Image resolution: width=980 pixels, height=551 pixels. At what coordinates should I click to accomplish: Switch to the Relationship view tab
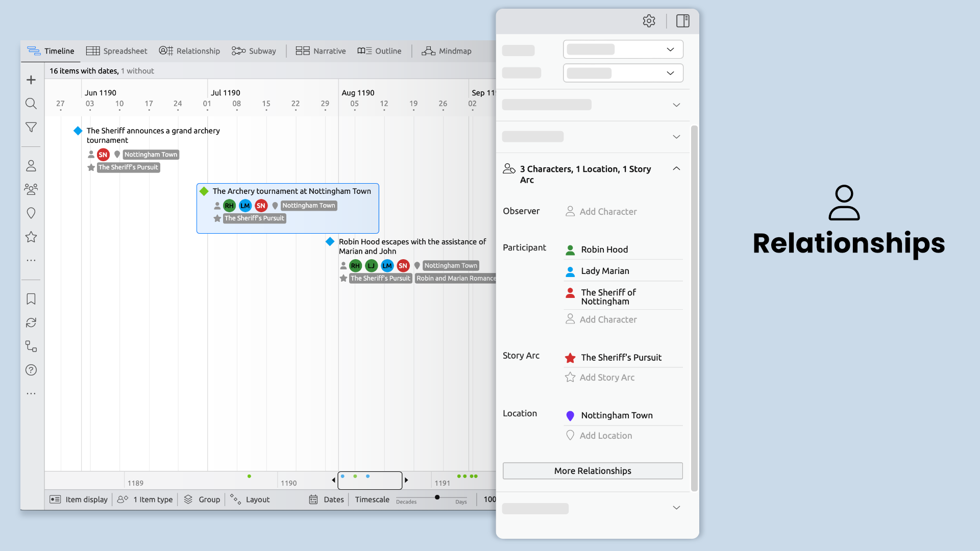[189, 51]
